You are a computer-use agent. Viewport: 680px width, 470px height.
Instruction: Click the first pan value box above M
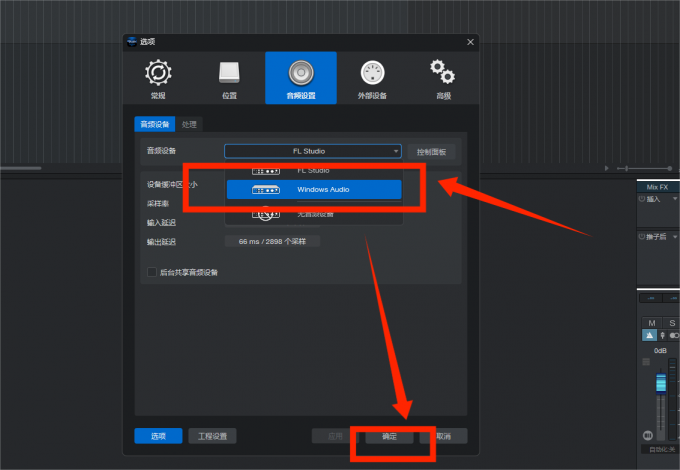point(651,298)
